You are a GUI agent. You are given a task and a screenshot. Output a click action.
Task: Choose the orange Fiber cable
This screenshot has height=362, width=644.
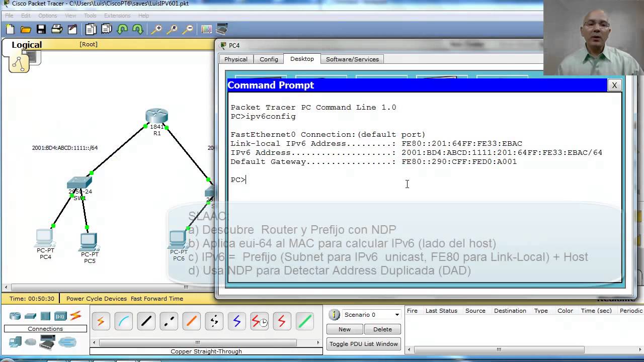click(x=192, y=321)
